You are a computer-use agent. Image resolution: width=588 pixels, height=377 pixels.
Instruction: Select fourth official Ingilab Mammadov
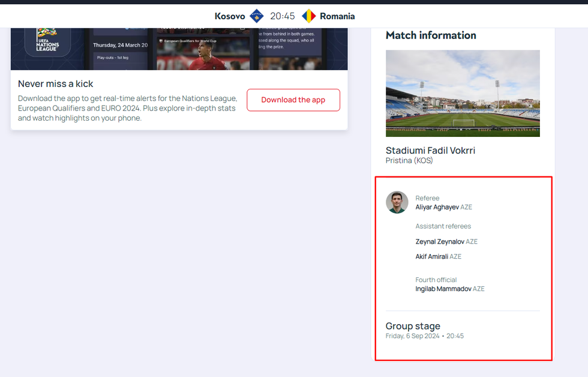point(443,289)
